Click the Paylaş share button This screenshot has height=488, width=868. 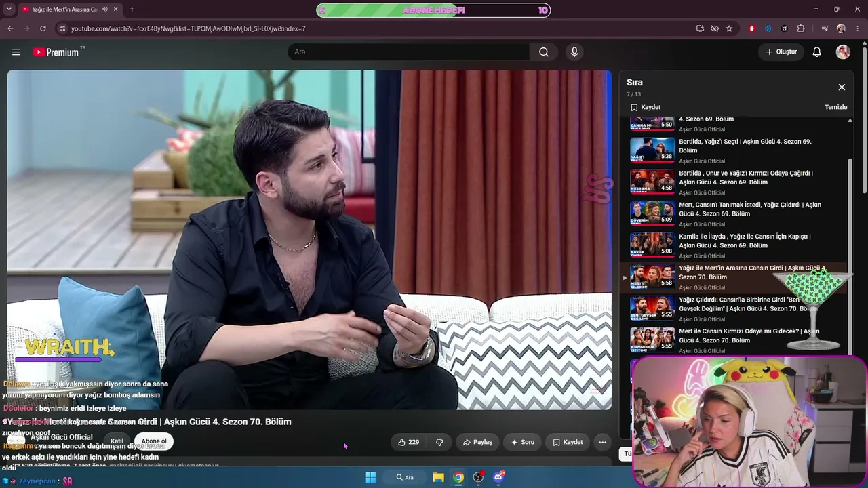click(477, 442)
